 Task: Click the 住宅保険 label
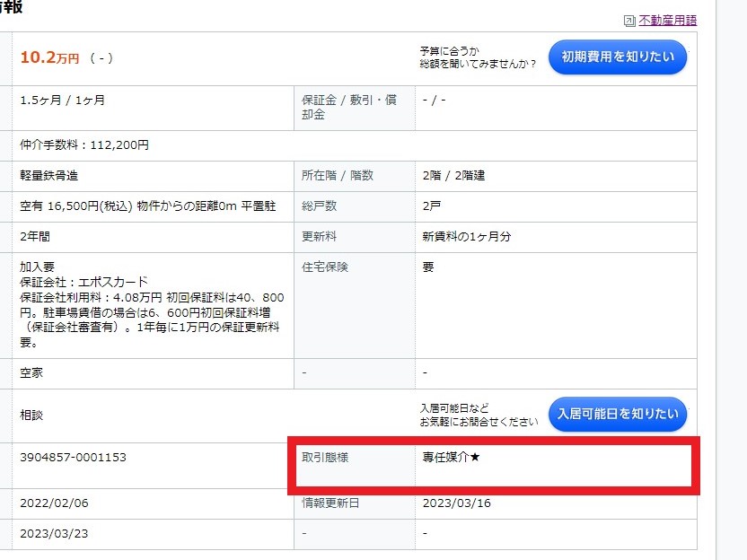point(325,267)
